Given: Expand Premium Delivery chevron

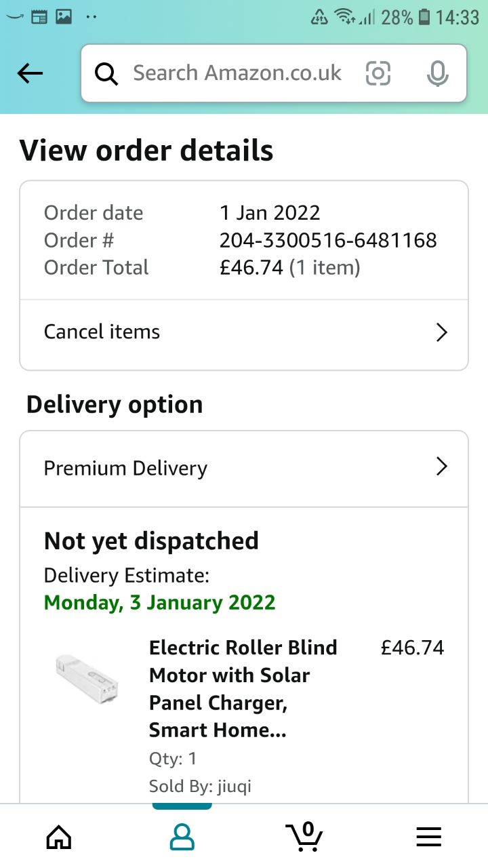Looking at the screenshot, I should [442, 467].
